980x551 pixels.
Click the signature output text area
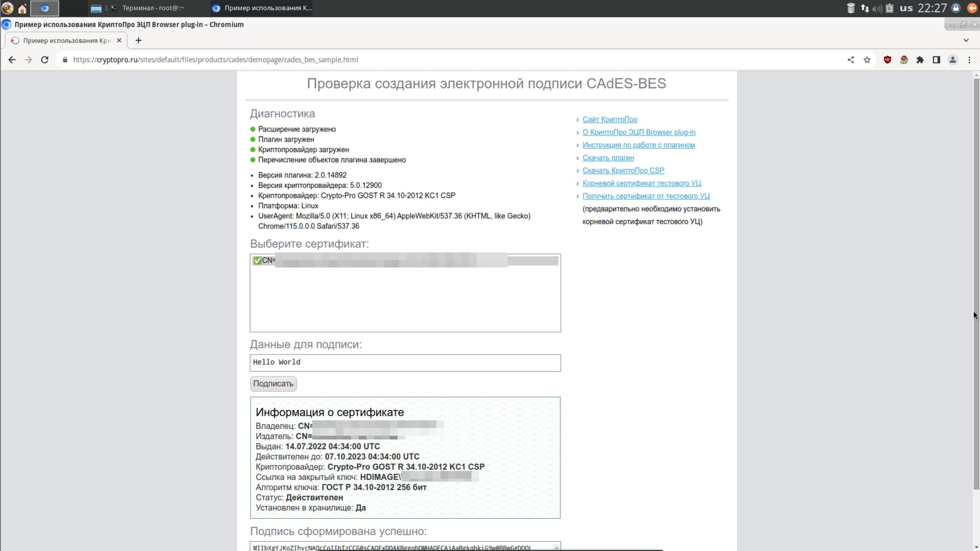[405, 546]
